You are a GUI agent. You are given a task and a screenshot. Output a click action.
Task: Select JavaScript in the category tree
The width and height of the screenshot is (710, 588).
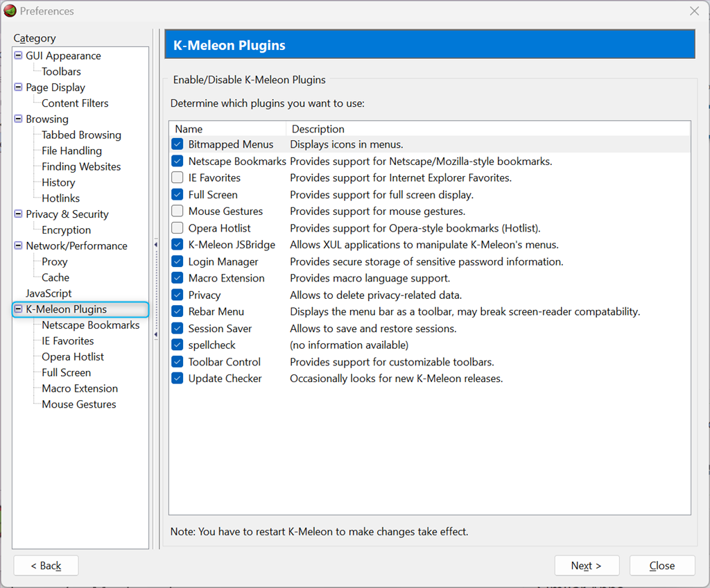coord(49,293)
